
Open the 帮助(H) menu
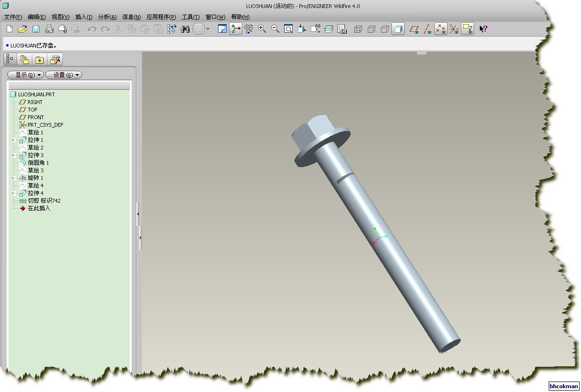coord(240,17)
